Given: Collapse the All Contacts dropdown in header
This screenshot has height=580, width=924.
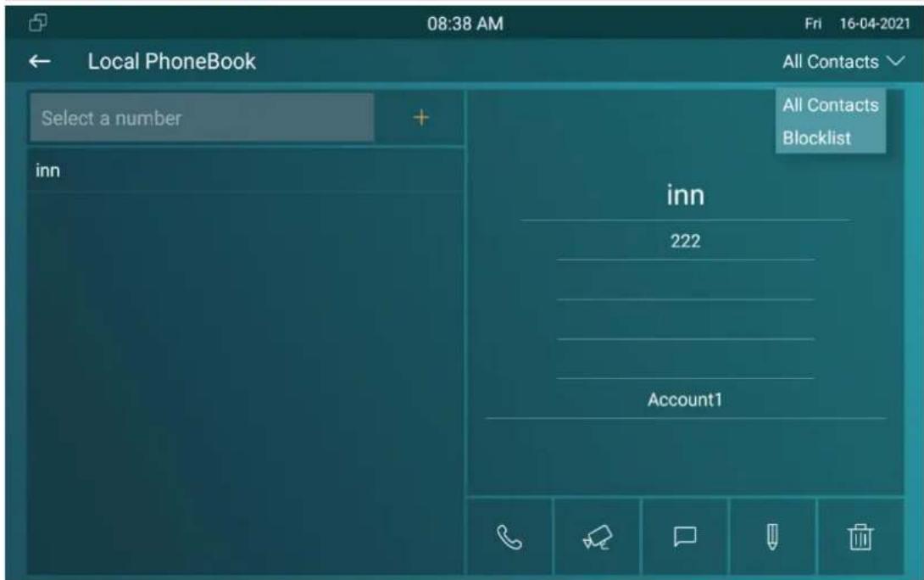Looking at the screenshot, I should pos(843,61).
